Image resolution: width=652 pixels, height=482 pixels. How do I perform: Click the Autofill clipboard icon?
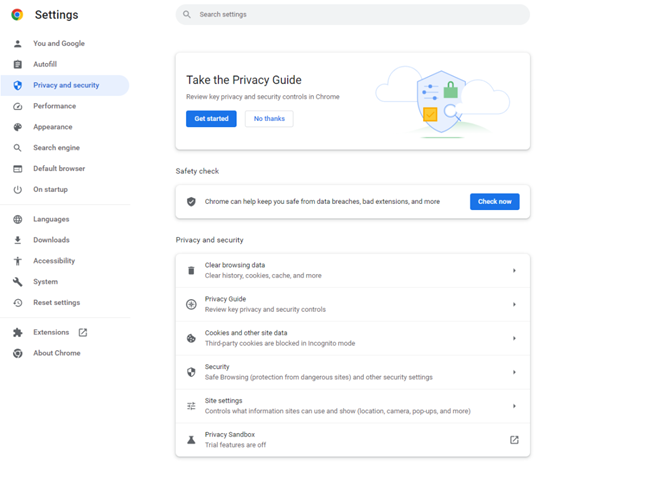coord(17,64)
